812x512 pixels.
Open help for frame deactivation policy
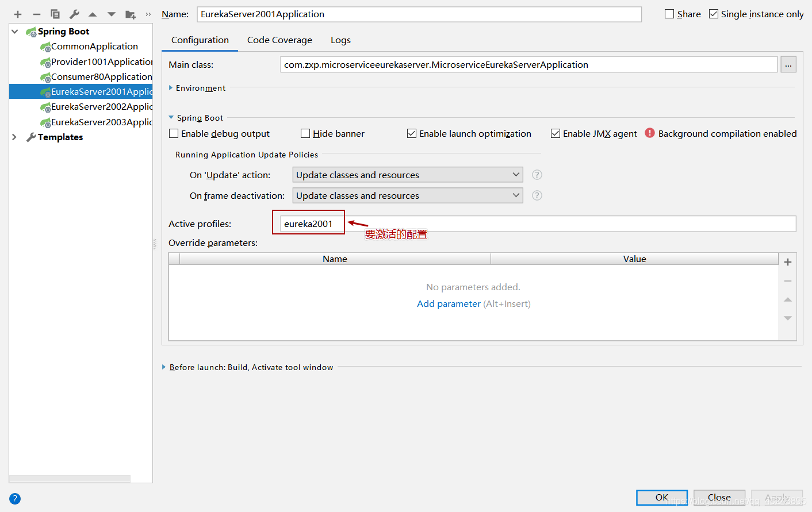537,195
